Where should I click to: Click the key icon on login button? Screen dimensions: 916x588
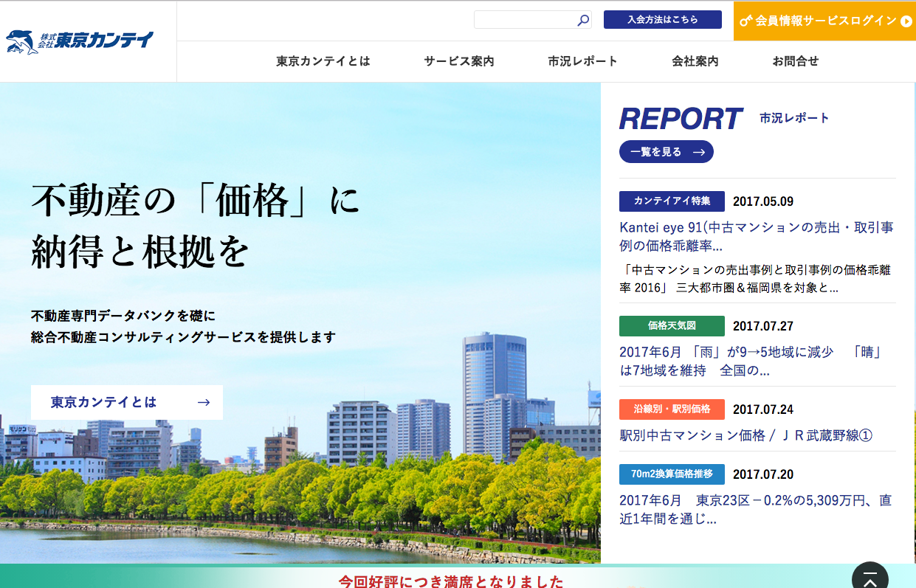pos(745,21)
